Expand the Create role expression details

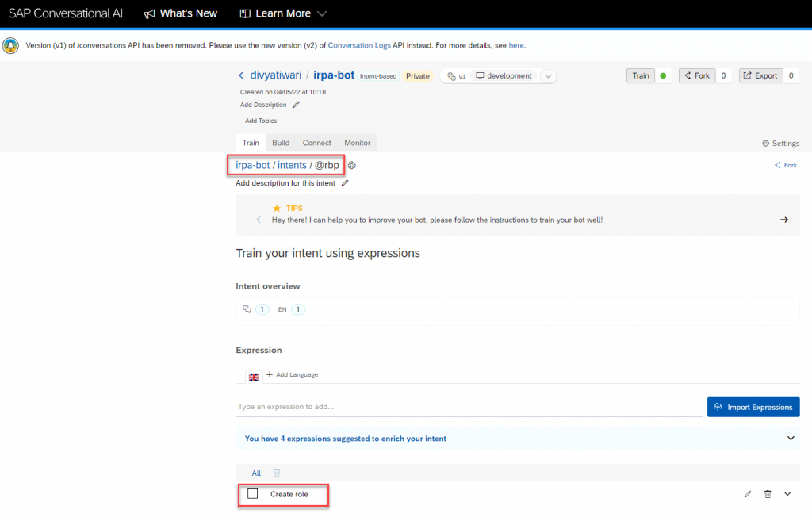pos(787,494)
